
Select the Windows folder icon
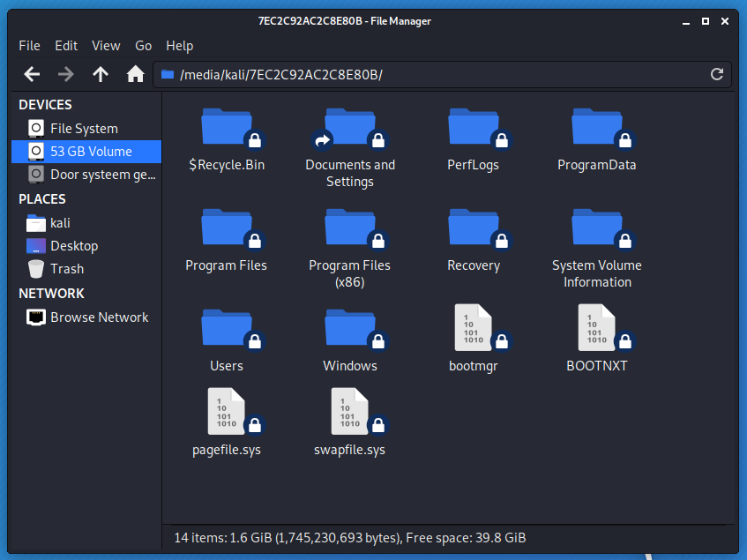click(x=350, y=327)
